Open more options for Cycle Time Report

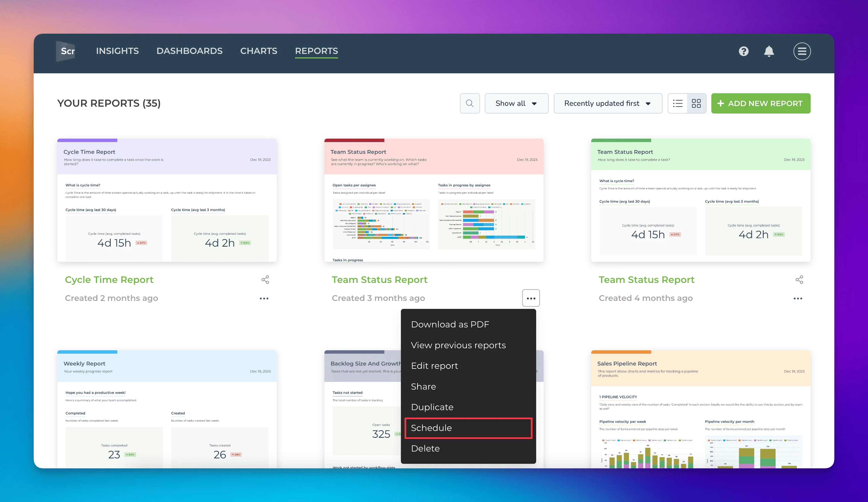264,299
